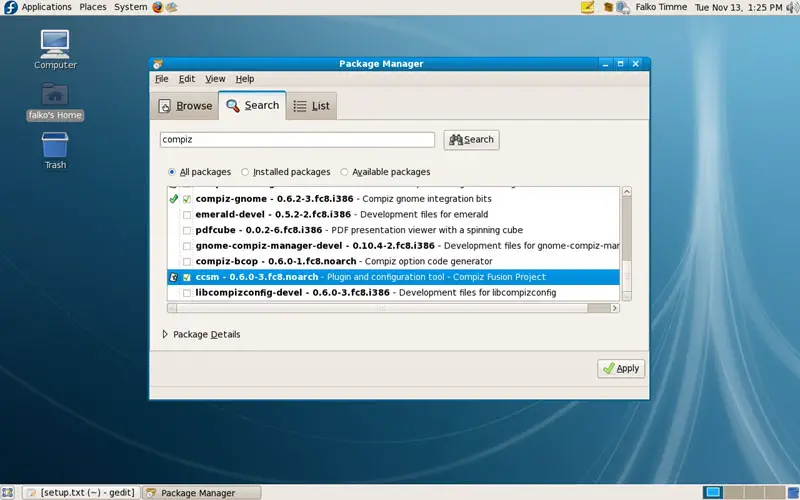Open the File menu
This screenshot has width=800, height=500.
point(161,79)
